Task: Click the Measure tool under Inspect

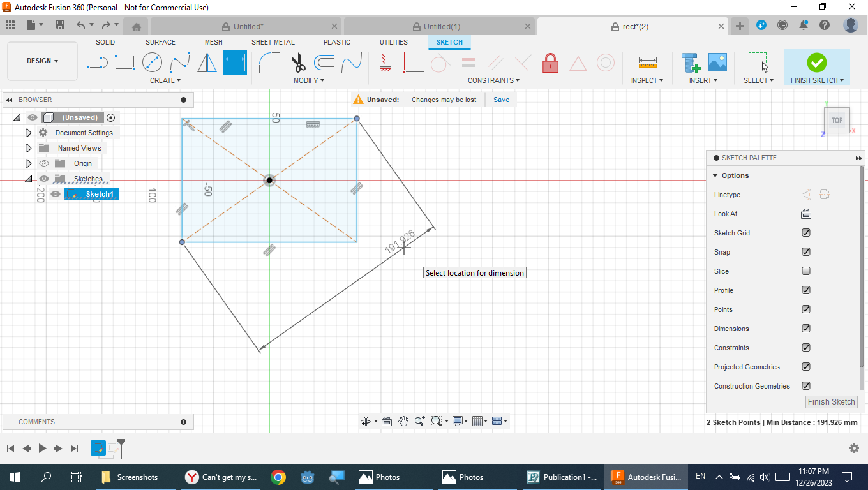Action: 647,63
